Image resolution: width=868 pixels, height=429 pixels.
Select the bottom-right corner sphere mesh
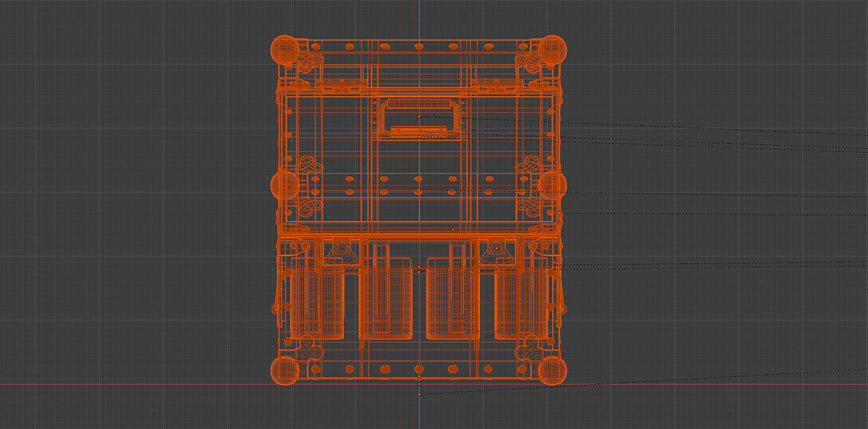click(552, 370)
